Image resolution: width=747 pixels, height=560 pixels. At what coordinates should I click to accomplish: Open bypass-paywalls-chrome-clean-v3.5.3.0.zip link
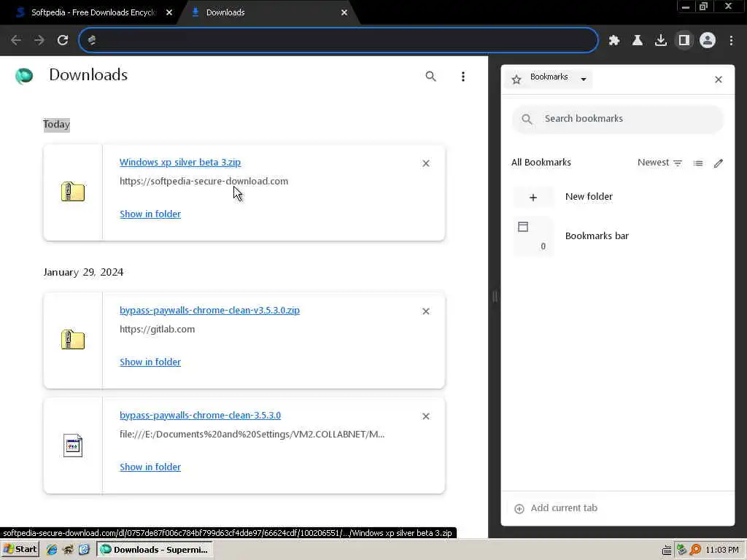point(209,310)
